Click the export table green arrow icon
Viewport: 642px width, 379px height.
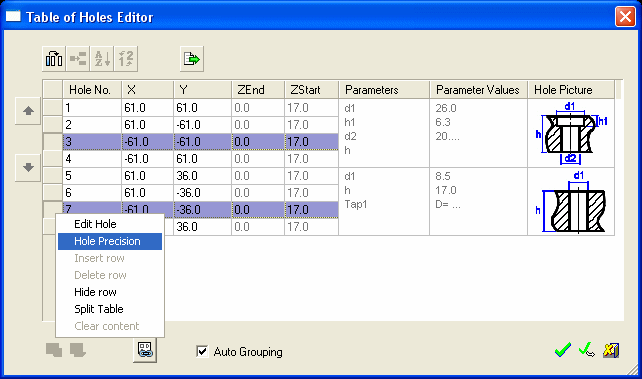click(x=192, y=59)
